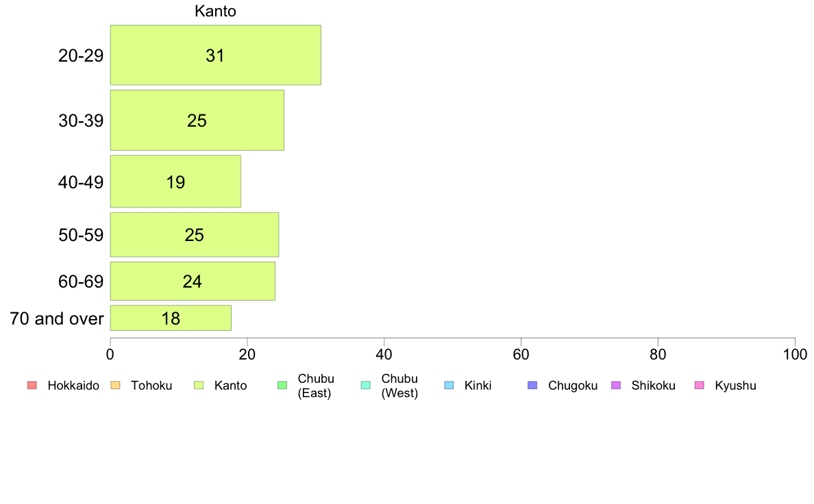The width and height of the screenshot is (814, 504).
Task: Click the Kanto chart title
Action: tap(215, 11)
